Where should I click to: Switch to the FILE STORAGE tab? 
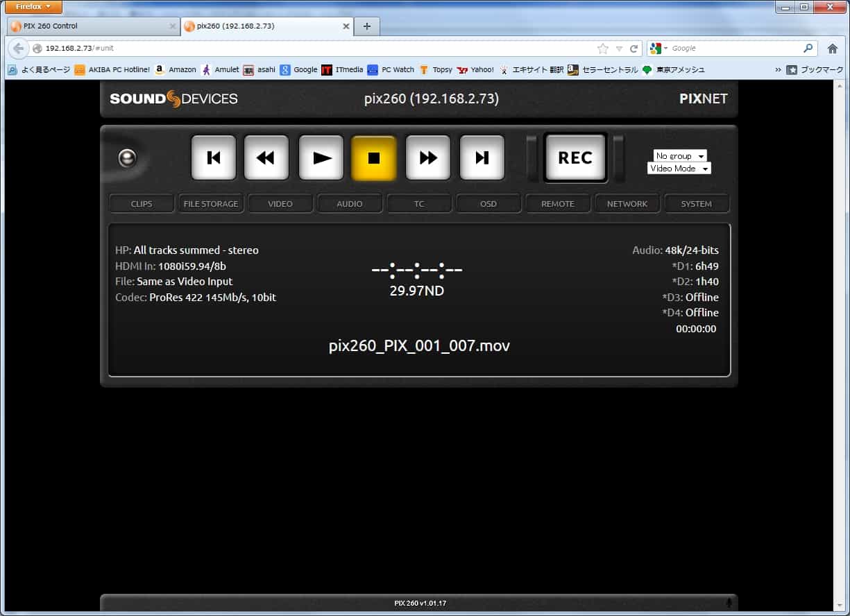coord(211,204)
